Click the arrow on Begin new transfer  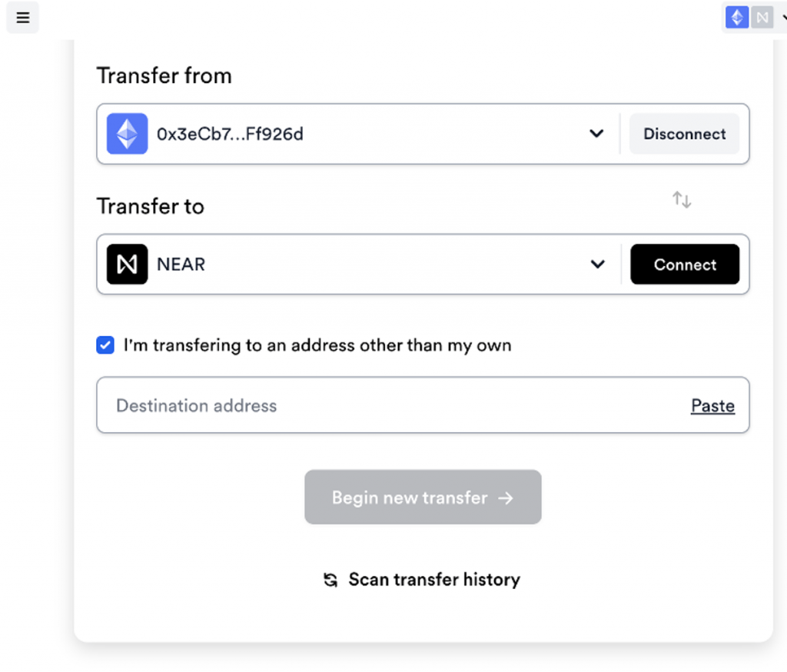pyautogui.click(x=505, y=498)
